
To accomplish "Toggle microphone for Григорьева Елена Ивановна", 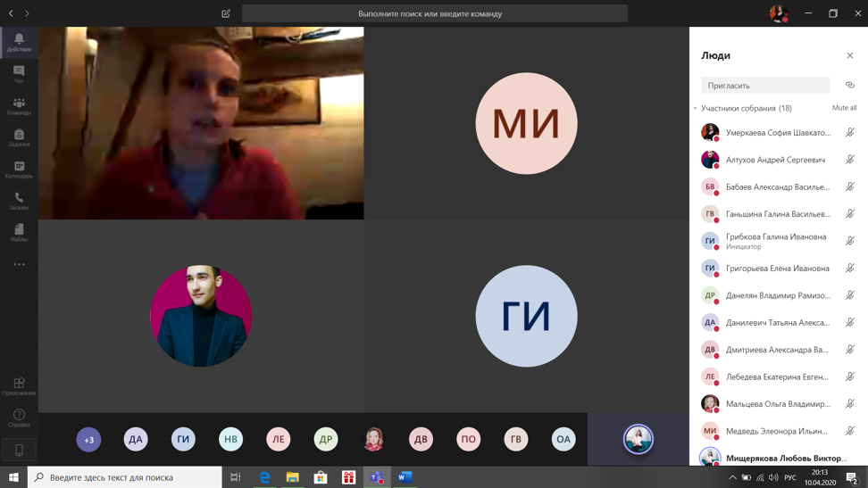I will (x=849, y=269).
